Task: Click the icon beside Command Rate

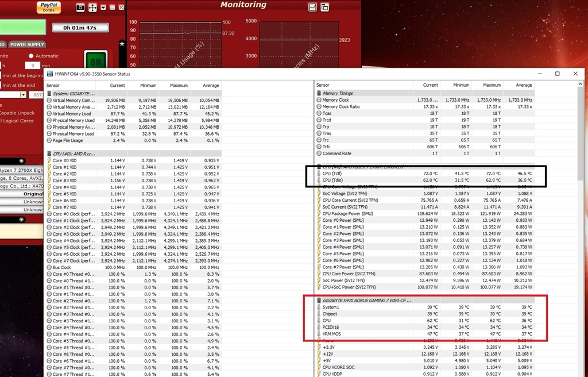Action: pos(319,153)
